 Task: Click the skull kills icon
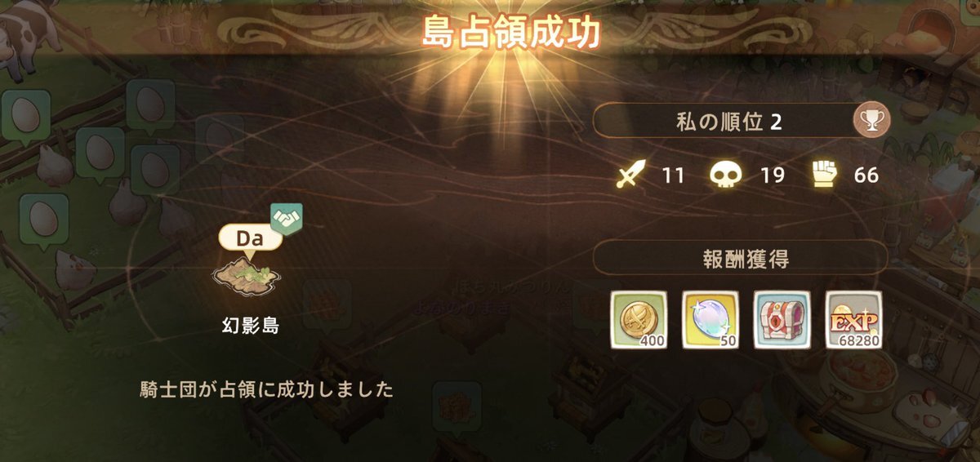[x=723, y=175]
